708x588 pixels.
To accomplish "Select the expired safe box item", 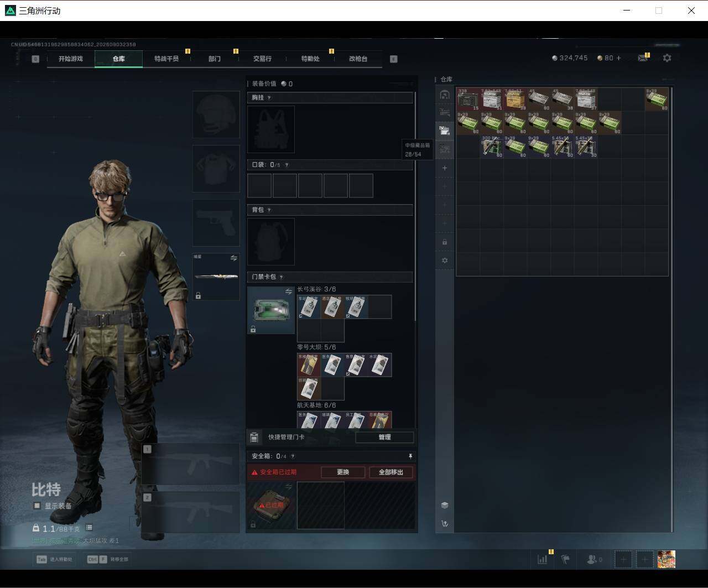I will coord(271,505).
